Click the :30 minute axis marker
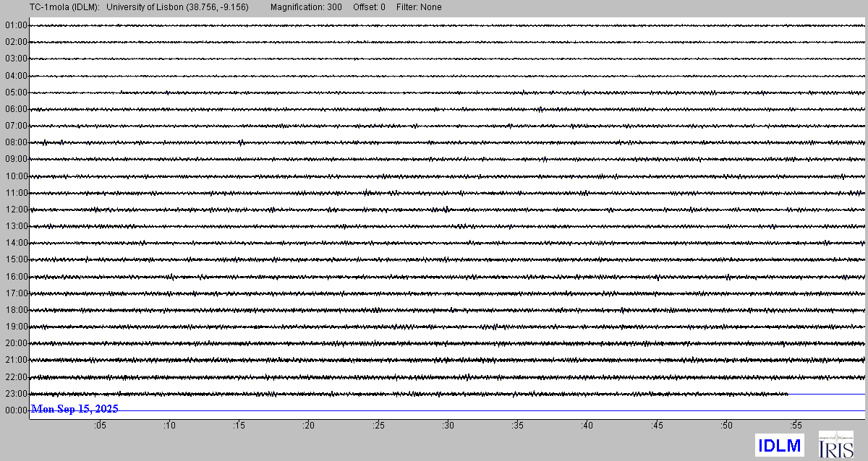This screenshot has width=868, height=461. [x=448, y=426]
